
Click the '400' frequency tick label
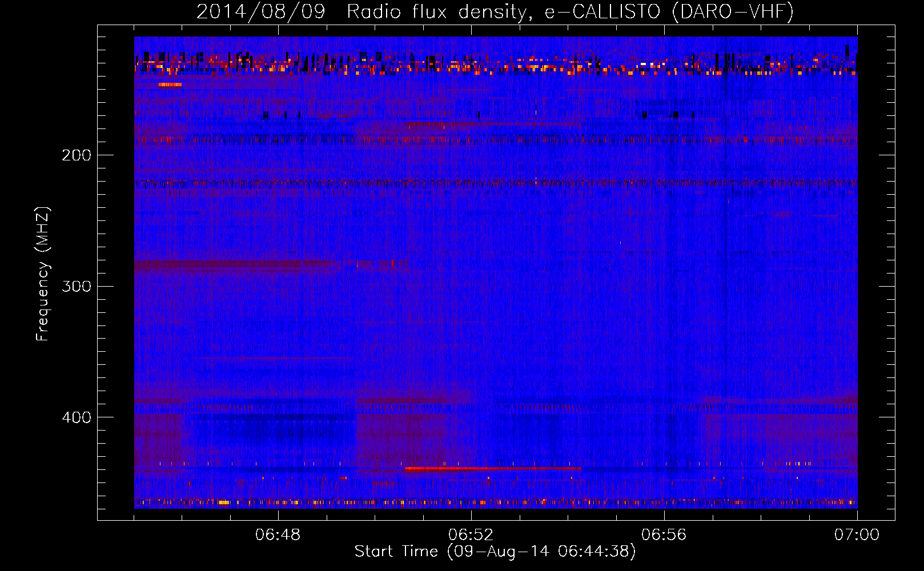point(77,417)
